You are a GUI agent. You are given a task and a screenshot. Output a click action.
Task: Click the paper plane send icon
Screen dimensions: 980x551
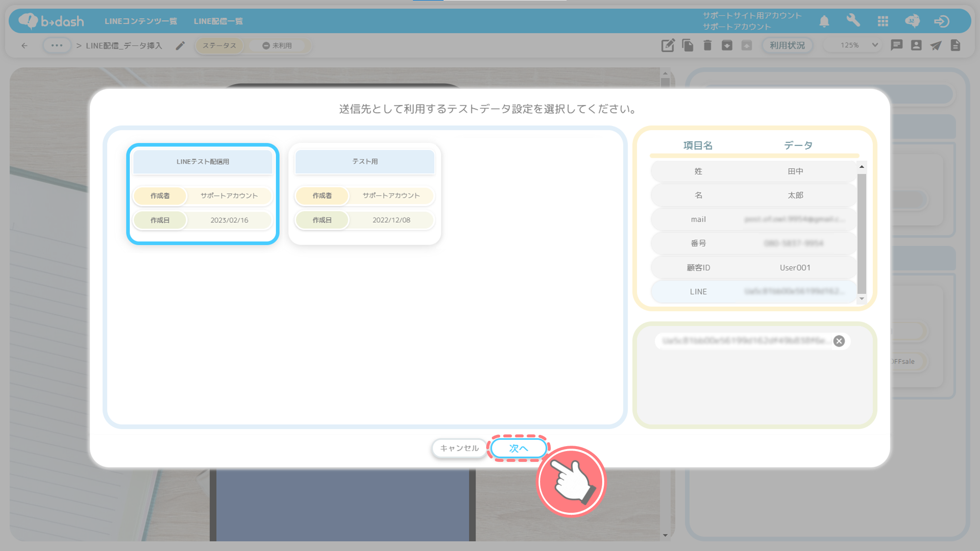point(936,46)
